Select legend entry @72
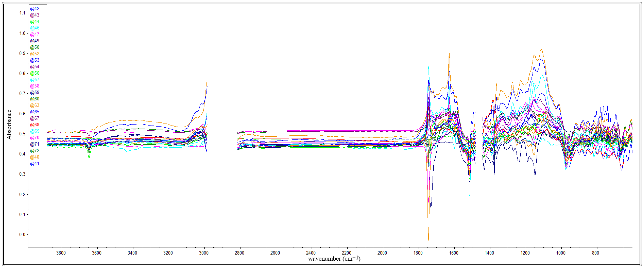The height and width of the screenshot is (268, 644). coord(35,151)
